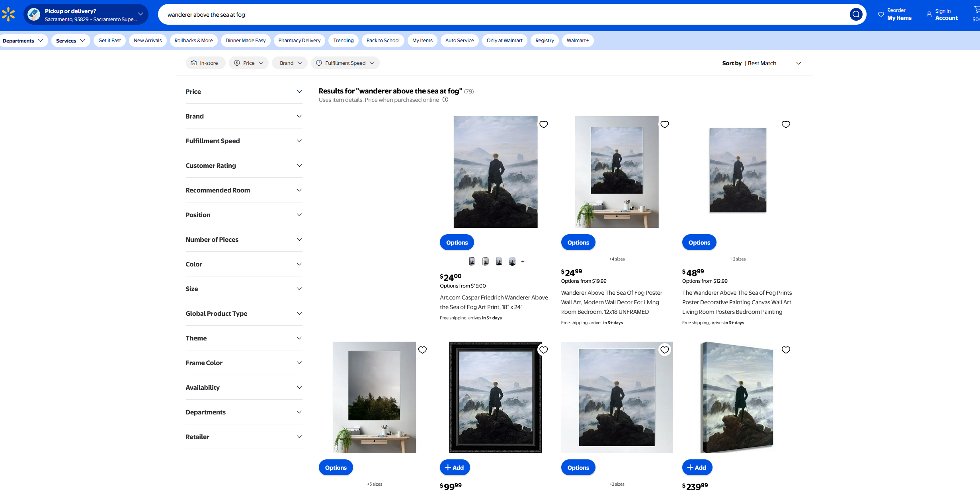Screen dimensions: 980x490
Task: Open New Arrivals nav link
Action: (x=148, y=41)
